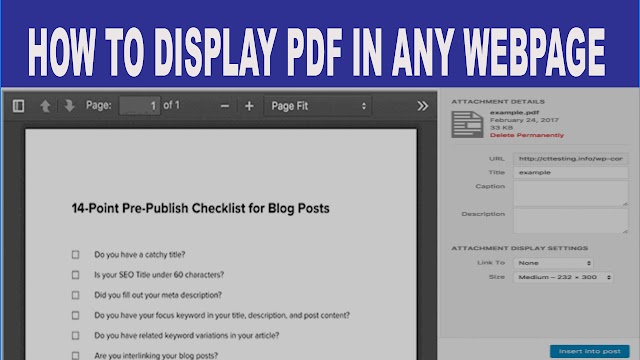The height and width of the screenshot is (360, 640).
Task: Zoom in with the plus button
Action: tap(249, 107)
